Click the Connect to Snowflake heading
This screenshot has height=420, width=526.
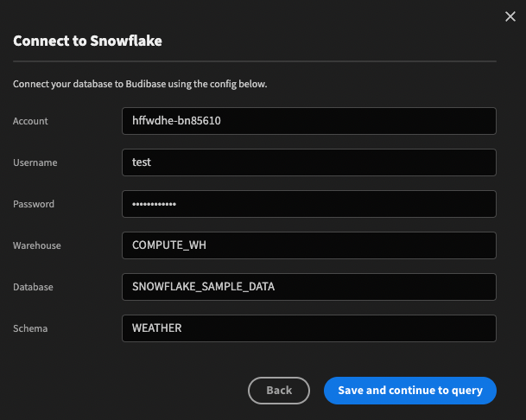click(x=87, y=41)
